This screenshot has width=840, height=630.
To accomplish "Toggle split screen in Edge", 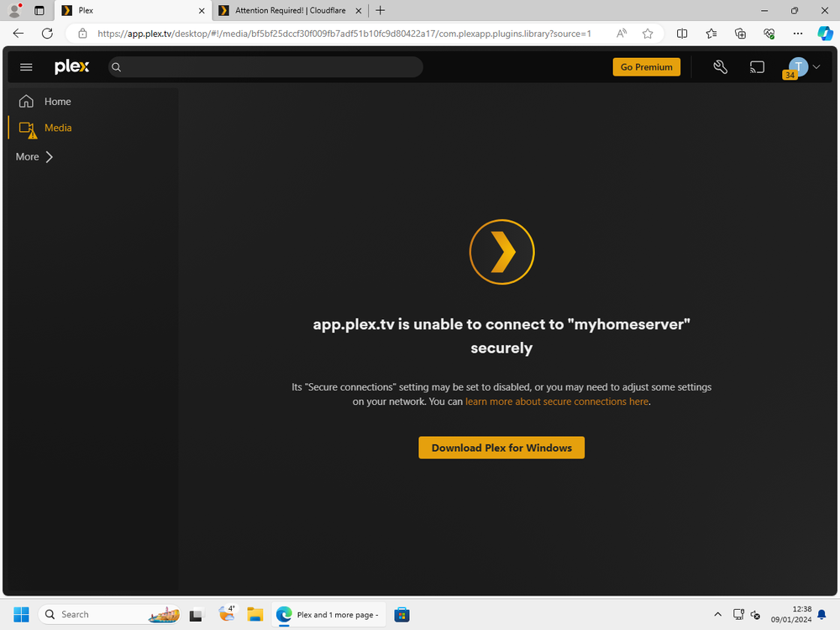I will click(682, 34).
